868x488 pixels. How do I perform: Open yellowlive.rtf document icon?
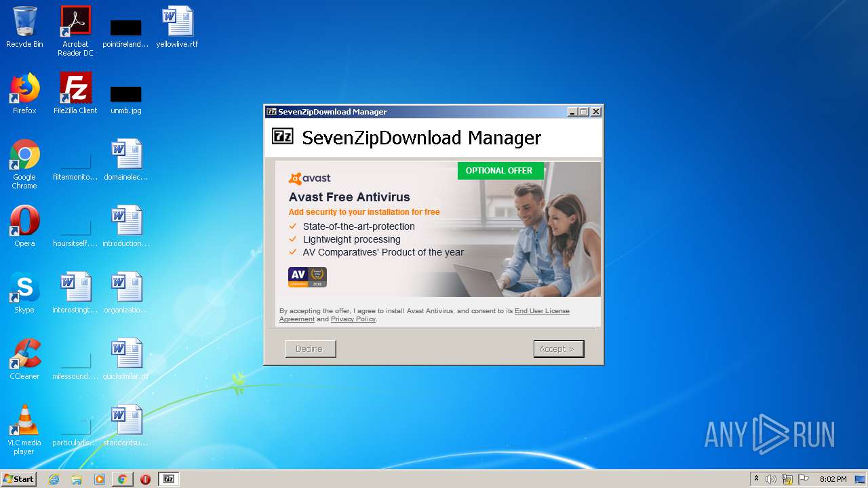pyautogui.click(x=177, y=27)
